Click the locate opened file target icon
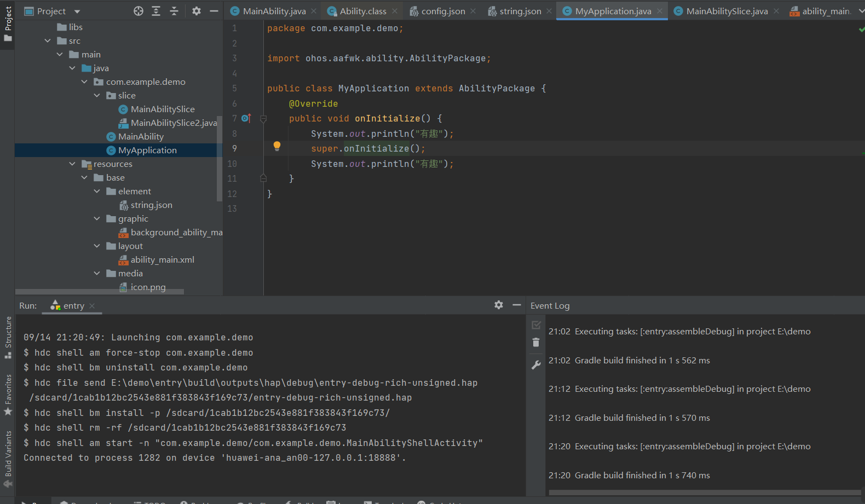This screenshot has height=504, width=865. pos(139,11)
